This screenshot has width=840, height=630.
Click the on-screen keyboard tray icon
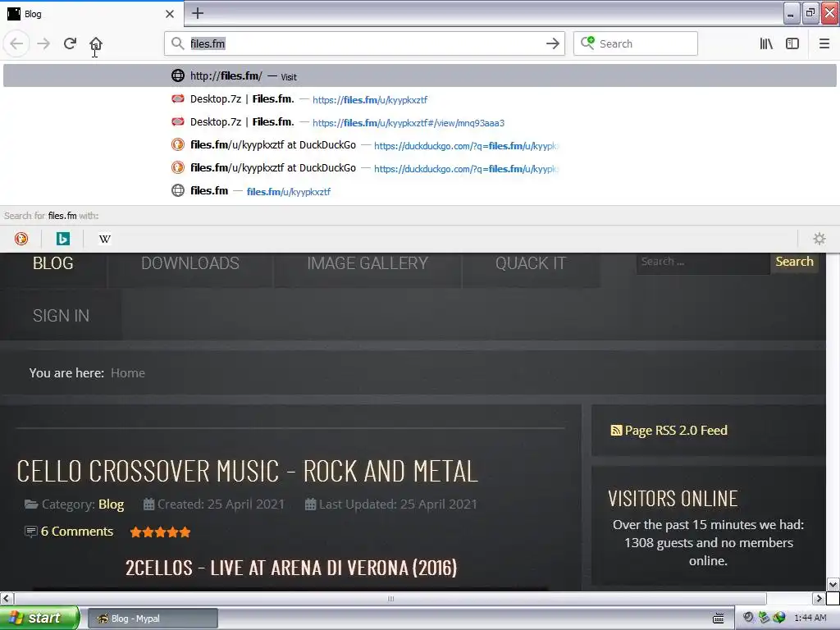[719, 619]
